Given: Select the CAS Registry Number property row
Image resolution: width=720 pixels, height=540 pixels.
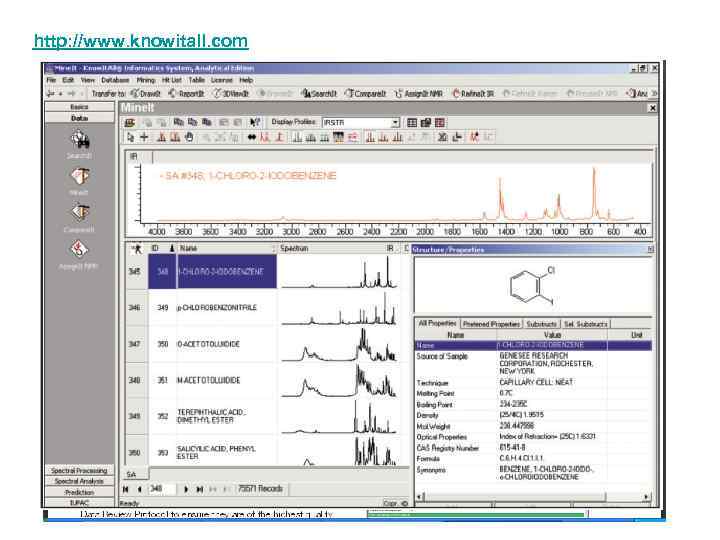Looking at the screenshot, I should pyautogui.click(x=533, y=448).
